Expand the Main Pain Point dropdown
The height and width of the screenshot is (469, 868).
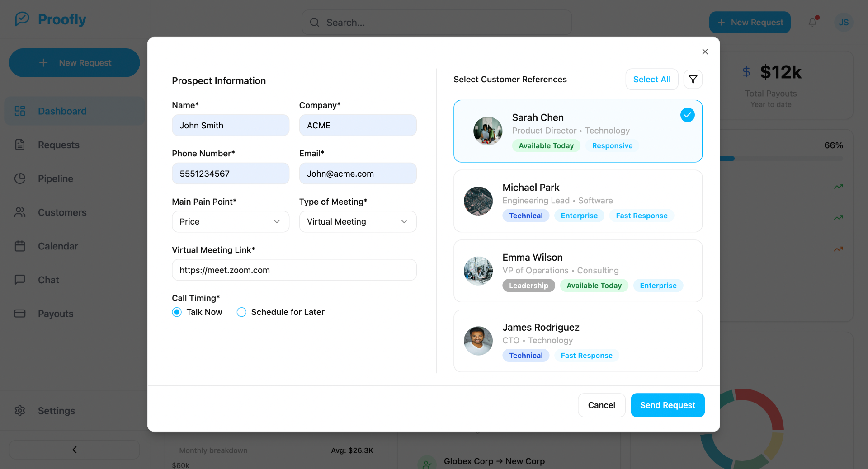tap(231, 222)
